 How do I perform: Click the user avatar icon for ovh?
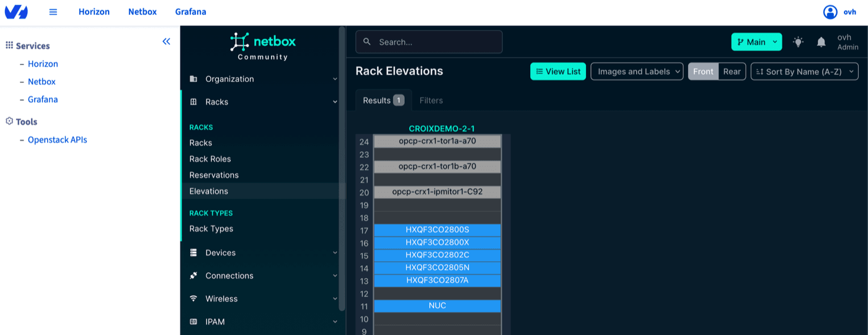point(830,12)
